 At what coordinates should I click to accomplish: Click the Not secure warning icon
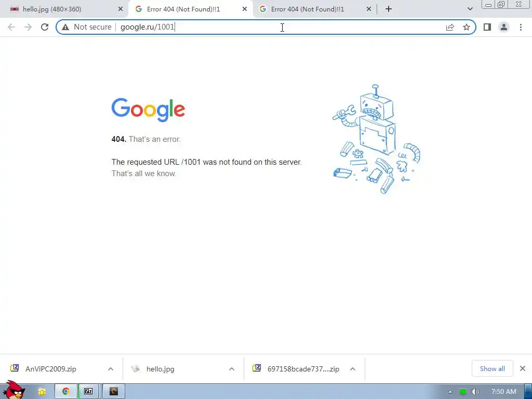[65, 27]
